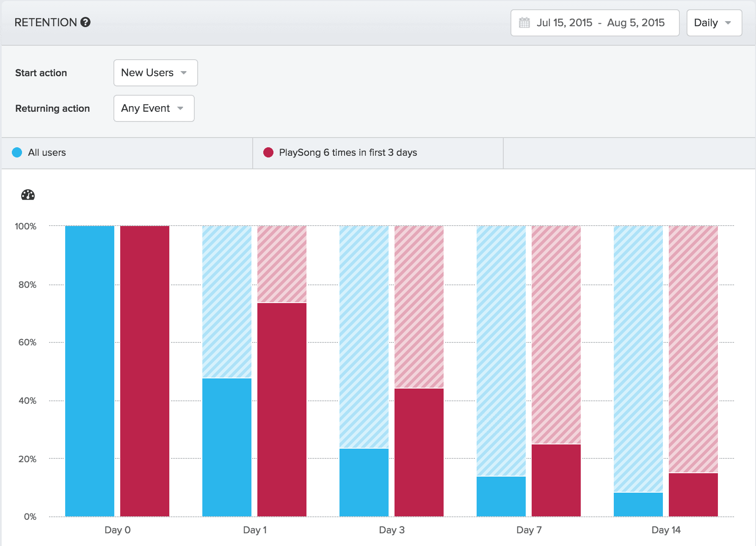The width and height of the screenshot is (756, 546).
Task: Click the blue Day 0 bar
Action: pyautogui.click(x=90, y=371)
